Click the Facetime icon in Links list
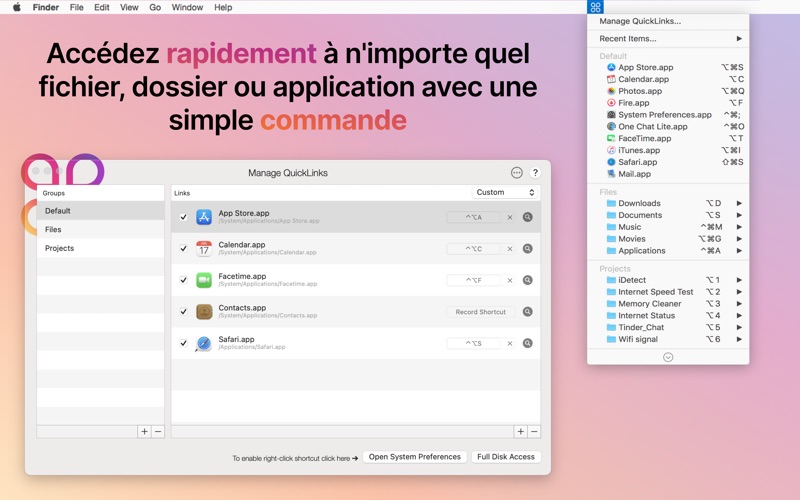Viewport: 800px width, 500px height. coord(204,280)
